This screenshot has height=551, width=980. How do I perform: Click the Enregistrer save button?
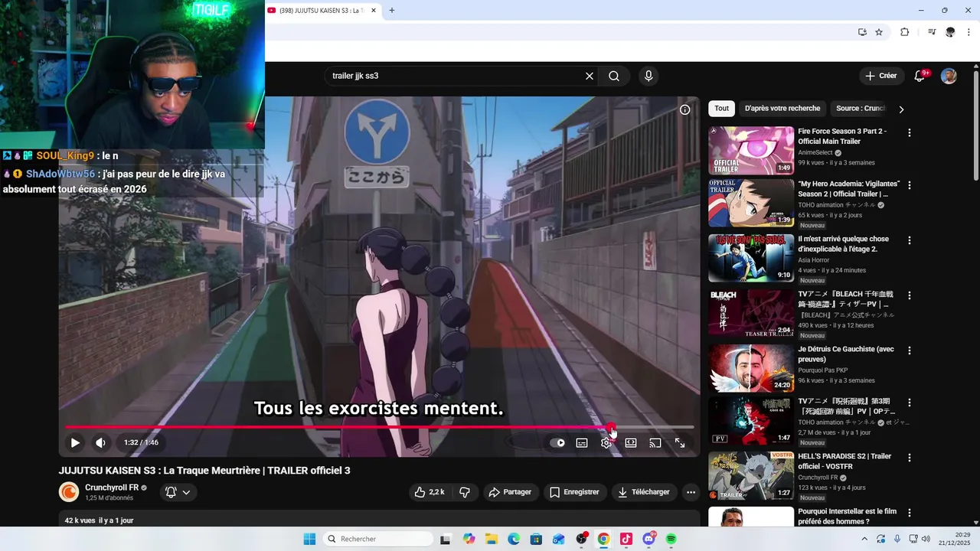click(x=575, y=492)
